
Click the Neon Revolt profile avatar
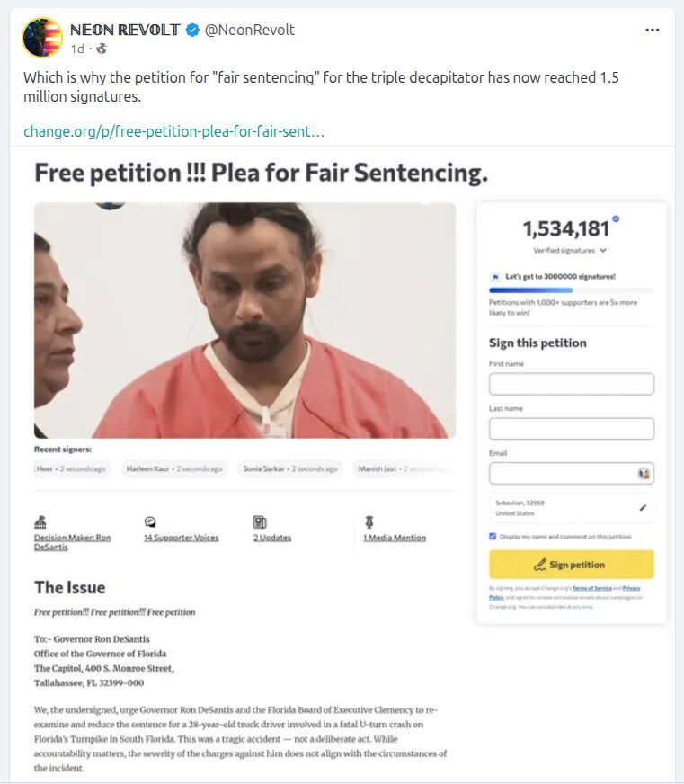(42, 38)
